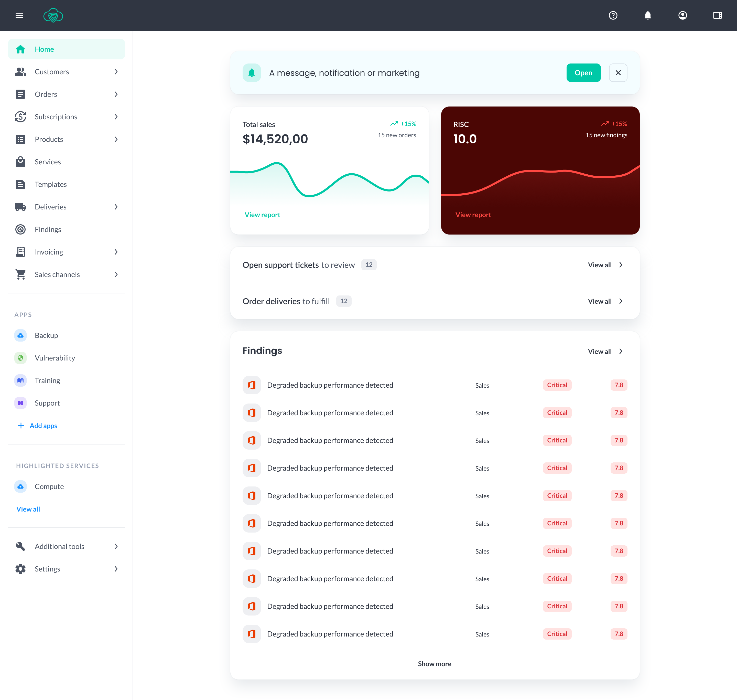
Task: Open the Templates menu item
Action: 51,184
